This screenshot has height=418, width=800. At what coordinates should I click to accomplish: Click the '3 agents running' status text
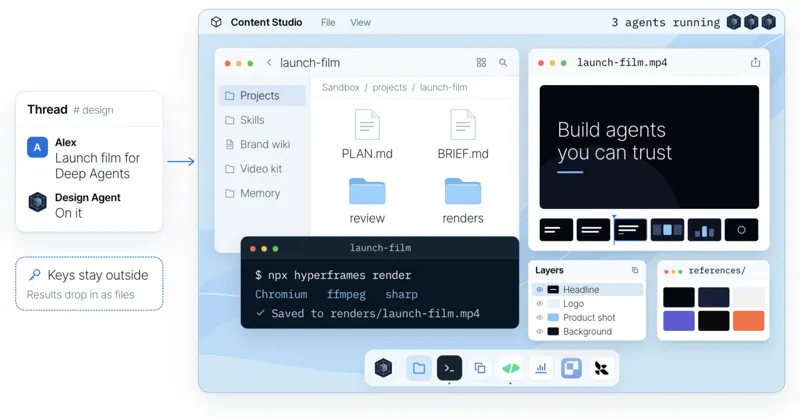point(666,22)
